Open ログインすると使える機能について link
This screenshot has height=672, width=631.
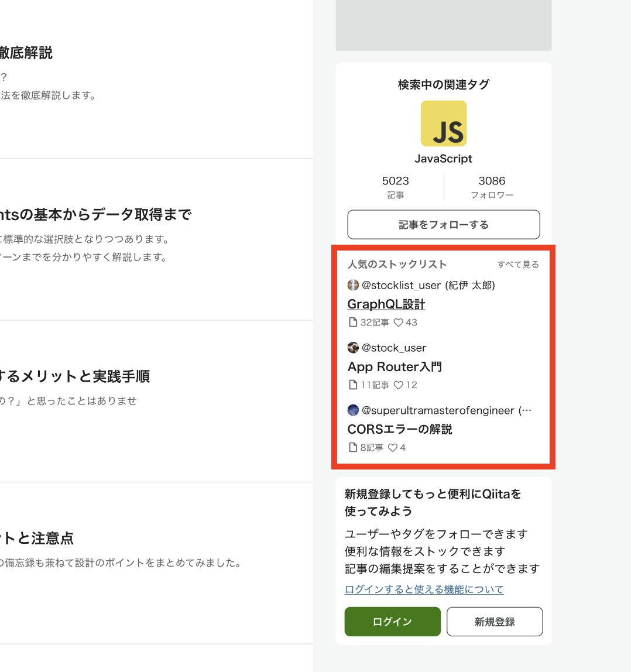coord(424,589)
